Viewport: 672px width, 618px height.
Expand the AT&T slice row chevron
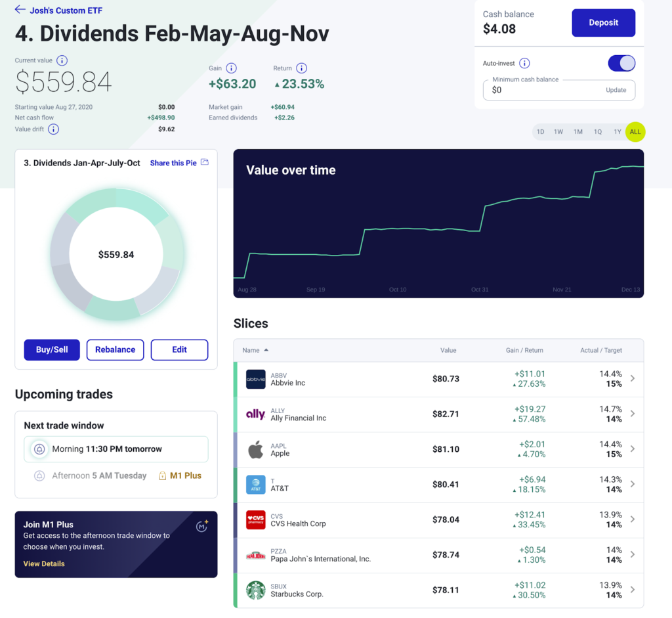[x=632, y=484]
